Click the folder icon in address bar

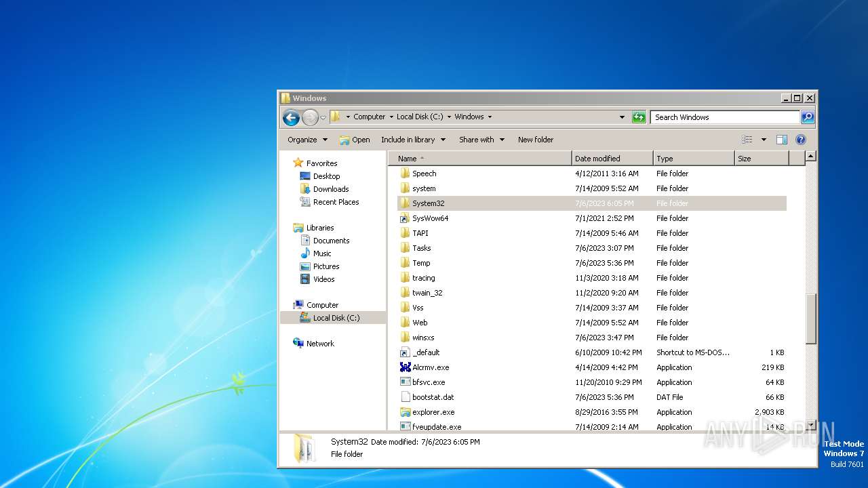tap(335, 117)
